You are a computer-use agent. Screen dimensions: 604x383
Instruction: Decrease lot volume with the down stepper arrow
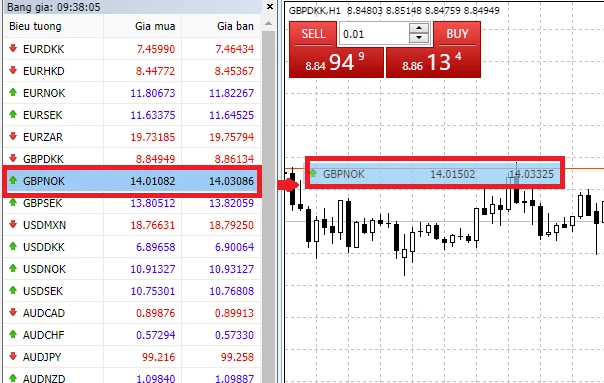click(x=419, y=38)
